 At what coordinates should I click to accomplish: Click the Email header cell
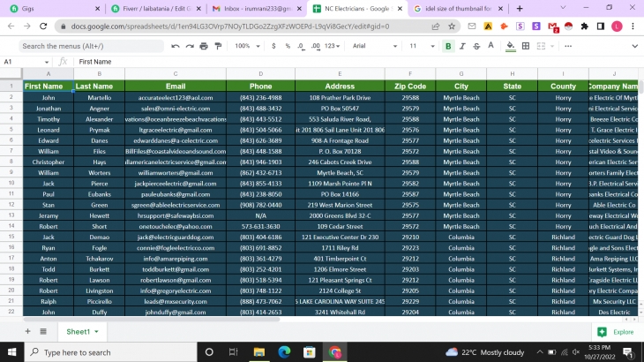[176, 87]
